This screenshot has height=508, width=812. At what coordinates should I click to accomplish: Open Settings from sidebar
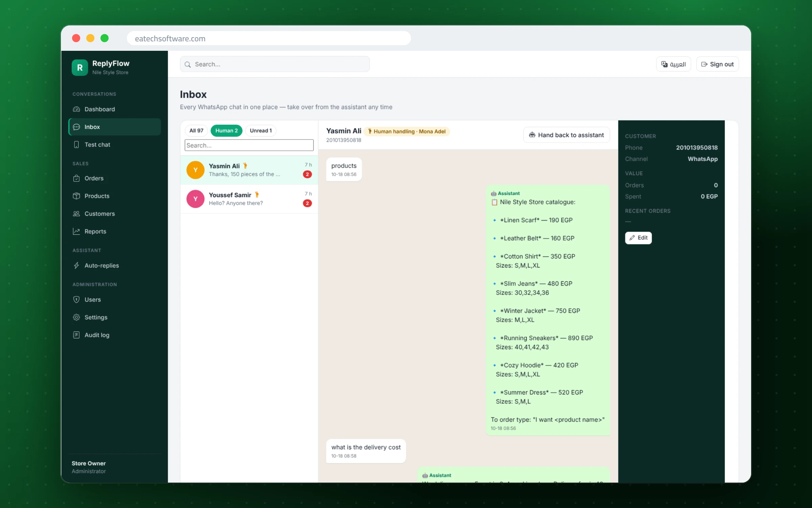pos(114,317)
